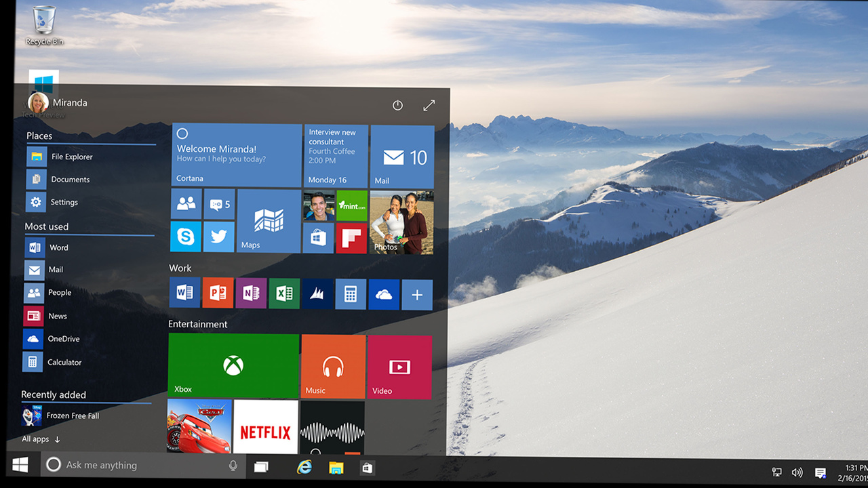This screenshot has height=488, width=868.
Task: Launch PowerPoint tile in Work group
Action: [218, 293]
